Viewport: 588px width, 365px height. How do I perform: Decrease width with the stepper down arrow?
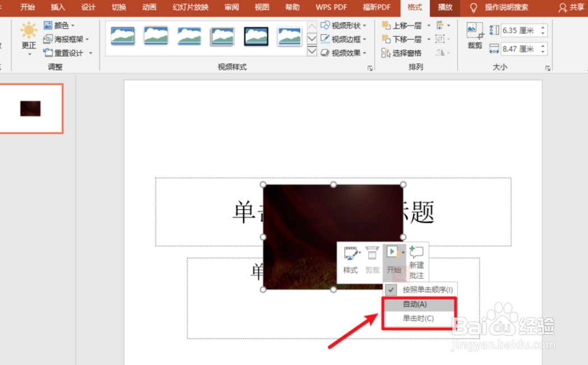543,52
